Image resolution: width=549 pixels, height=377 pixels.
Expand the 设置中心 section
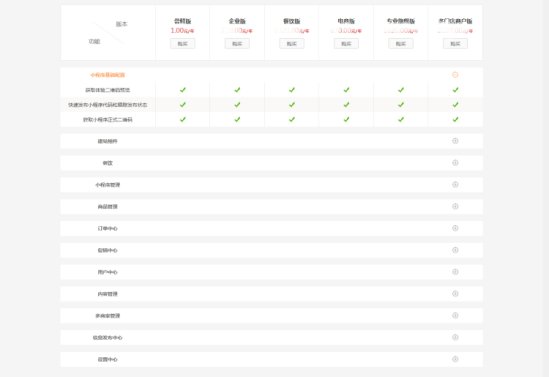tap(455, 359)
